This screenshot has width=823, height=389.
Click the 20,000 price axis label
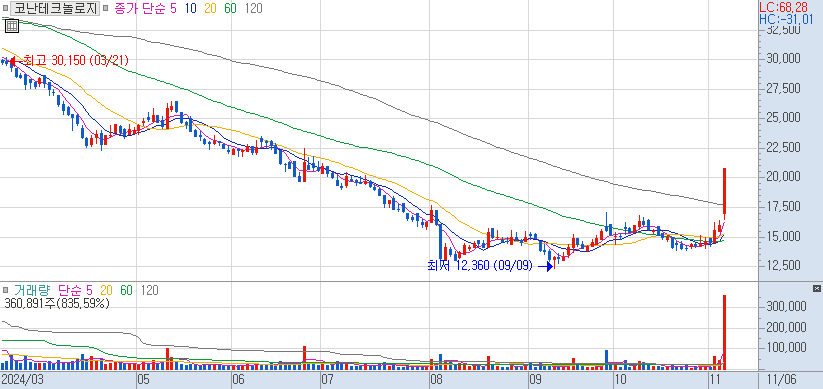[783, 177]
